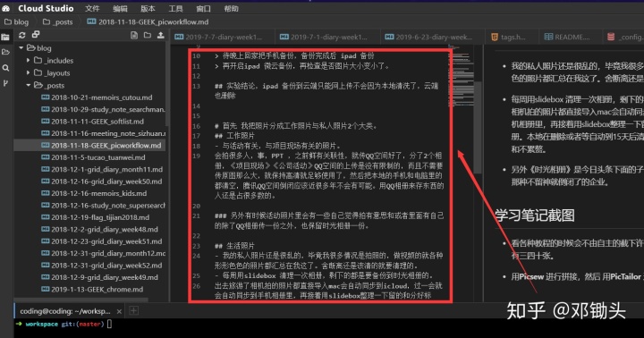Expand the _includes folder
The width and height of the screenshot is (644, 338).
(x=28, y=61)
